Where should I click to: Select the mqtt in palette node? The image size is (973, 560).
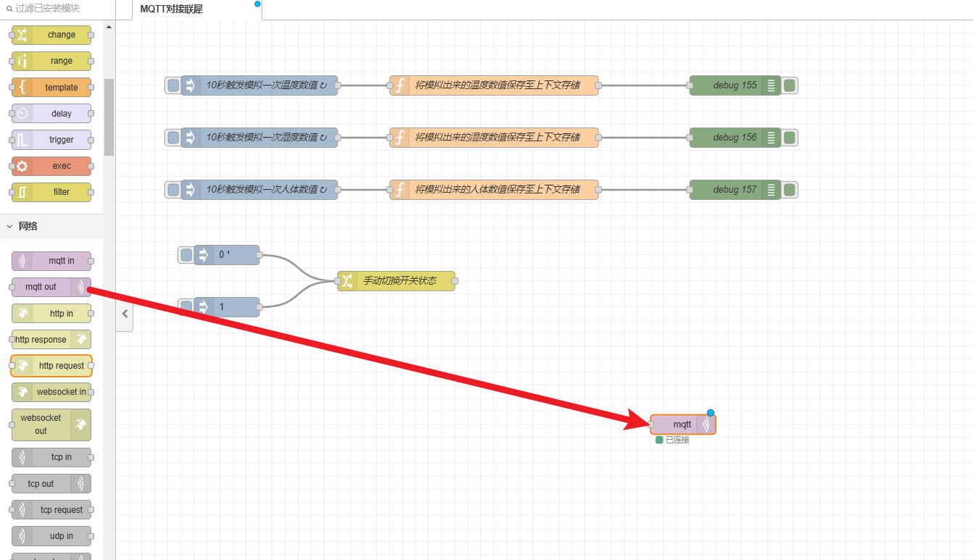tap(51, 261)
